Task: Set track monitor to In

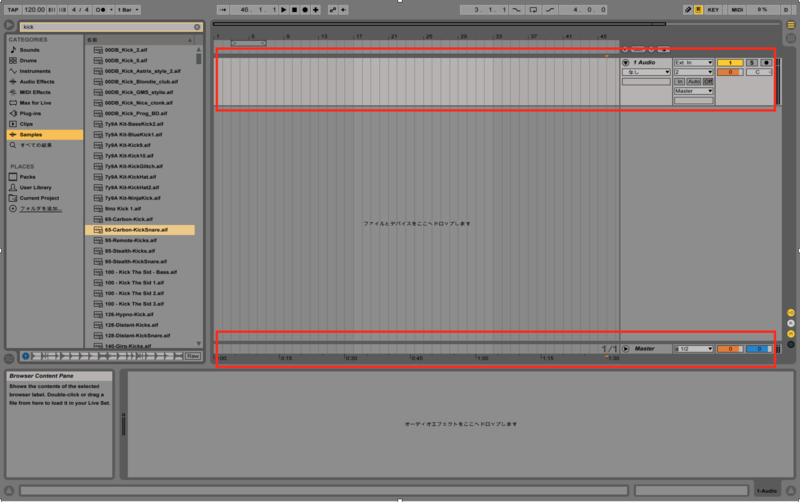Action: click(x=680, y=82)
